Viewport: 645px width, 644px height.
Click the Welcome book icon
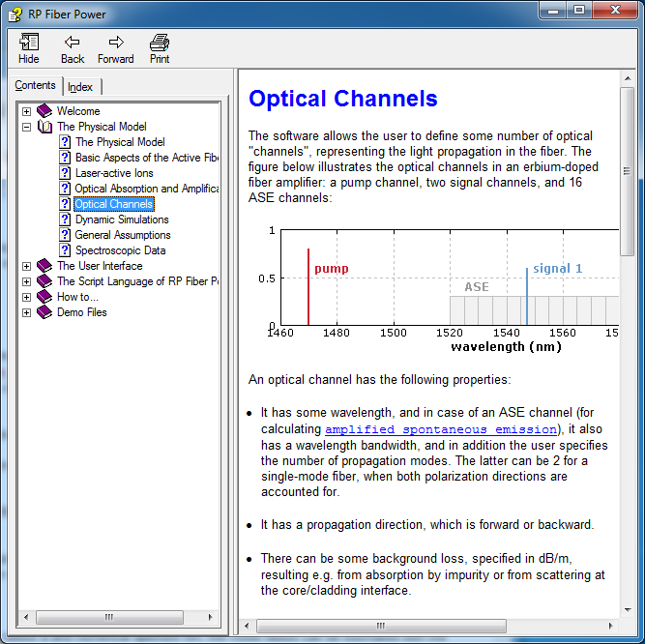(44, 111)
